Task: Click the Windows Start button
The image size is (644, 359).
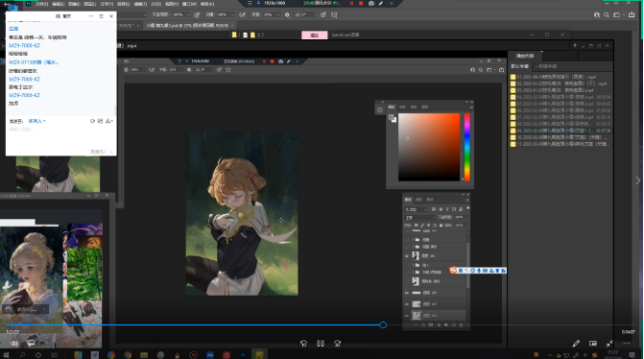Action: point(6,354)
